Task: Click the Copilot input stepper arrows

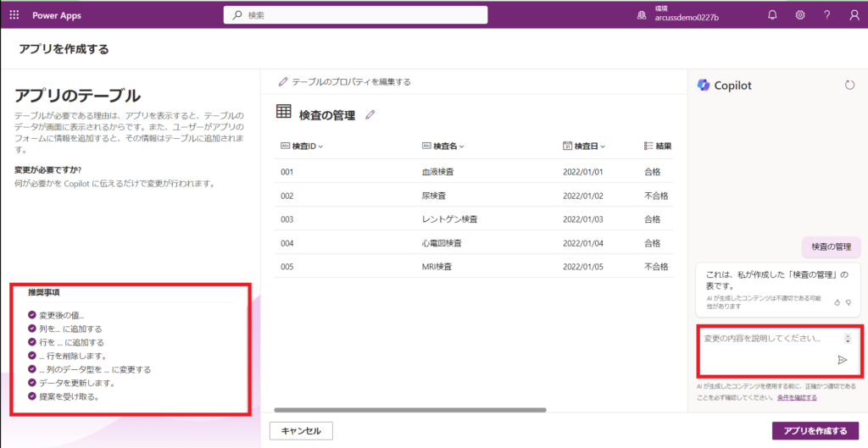Action: 848,339
